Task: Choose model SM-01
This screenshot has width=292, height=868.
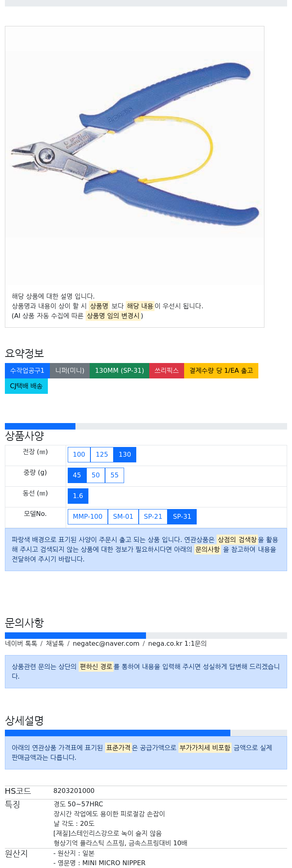Action: [123, 516]
